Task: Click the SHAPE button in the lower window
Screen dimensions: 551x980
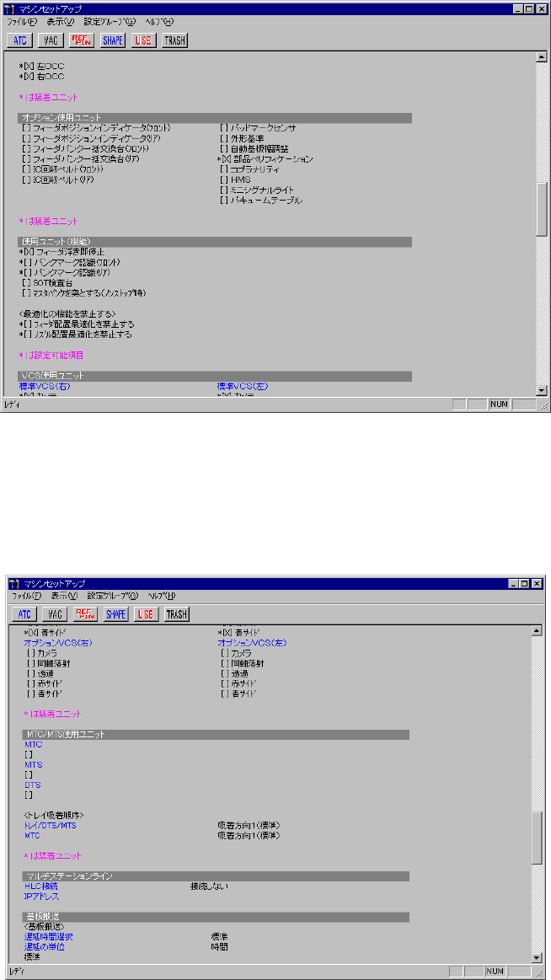Action: 116,614
